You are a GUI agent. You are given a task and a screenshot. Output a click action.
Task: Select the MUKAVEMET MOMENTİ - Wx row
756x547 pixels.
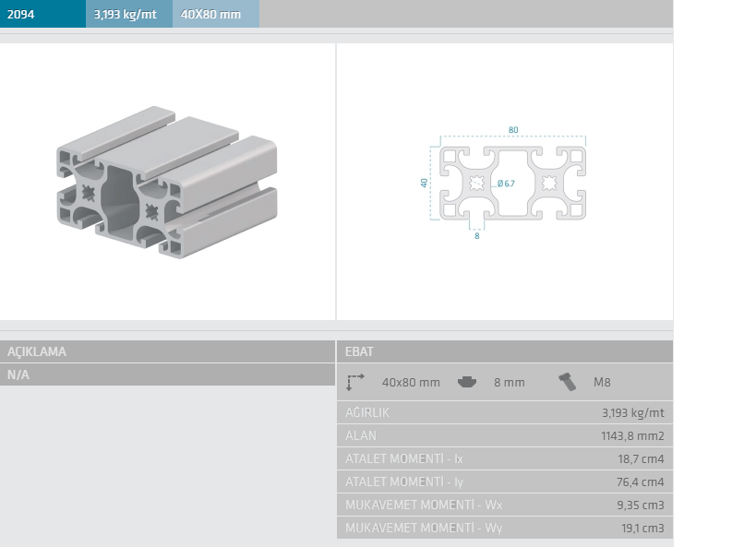[425, 505]
